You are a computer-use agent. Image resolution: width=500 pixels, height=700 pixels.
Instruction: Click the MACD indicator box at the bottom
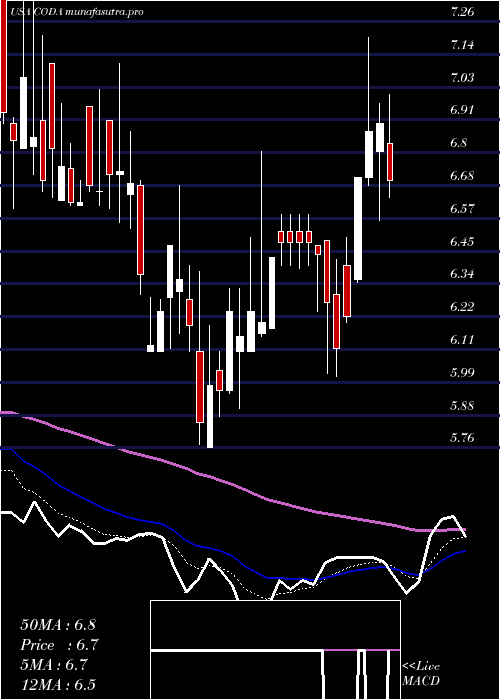point(275,650)
